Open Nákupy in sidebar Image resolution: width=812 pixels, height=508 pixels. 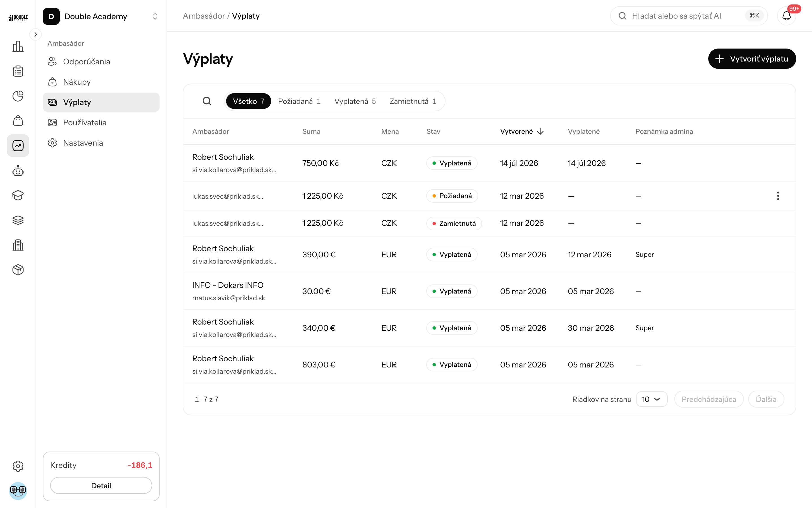point(101,82)
